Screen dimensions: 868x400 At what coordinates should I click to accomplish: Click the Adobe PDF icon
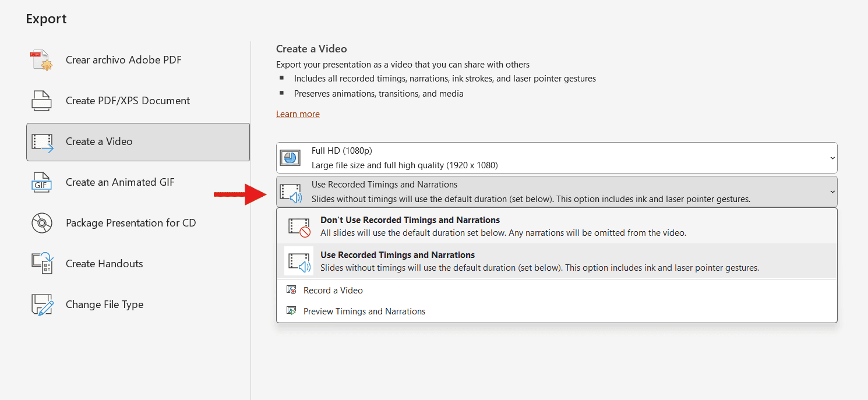click(42, 61)
